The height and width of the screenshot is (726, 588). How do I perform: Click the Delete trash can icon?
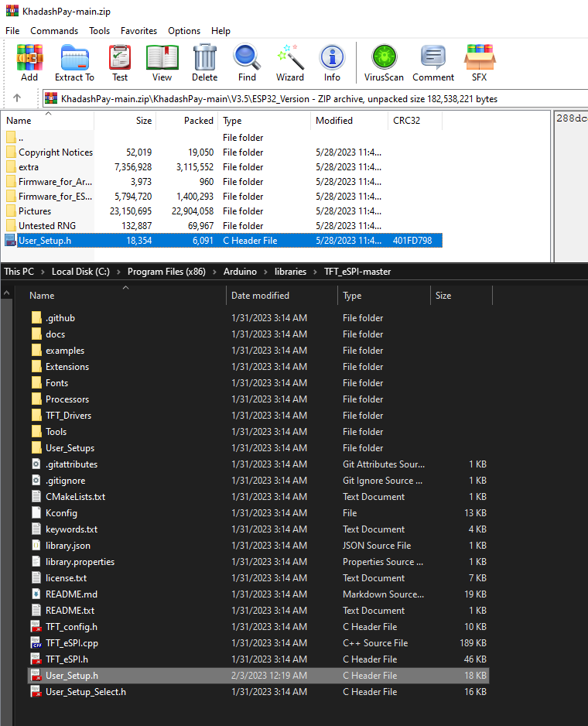pyautogui.click(x=205, y=57)
